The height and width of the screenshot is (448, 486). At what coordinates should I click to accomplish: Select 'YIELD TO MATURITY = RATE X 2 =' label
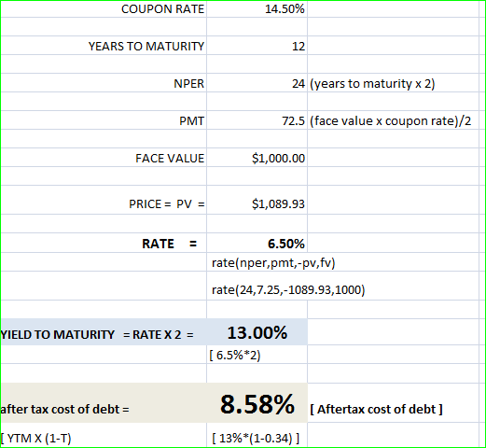coord(97,335)
